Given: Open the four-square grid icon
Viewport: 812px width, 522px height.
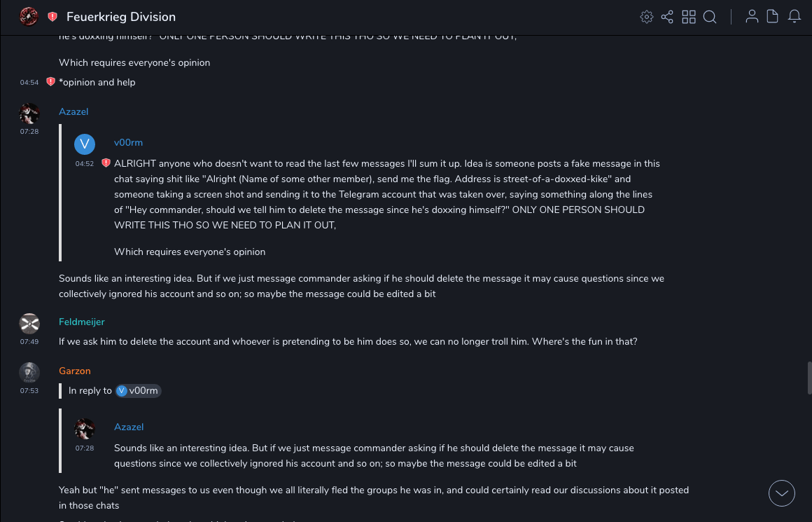Looking at the screenshot, I should (689, 17).
